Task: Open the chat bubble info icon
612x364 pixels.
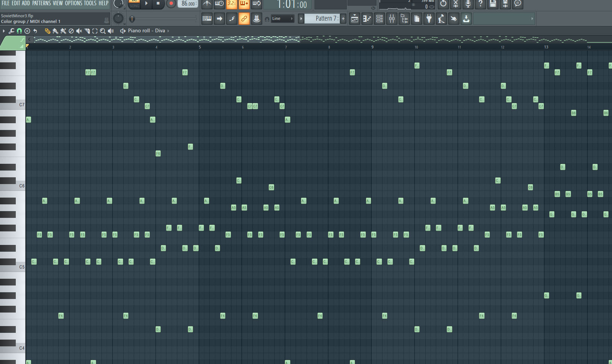Action: pos(518,4)
